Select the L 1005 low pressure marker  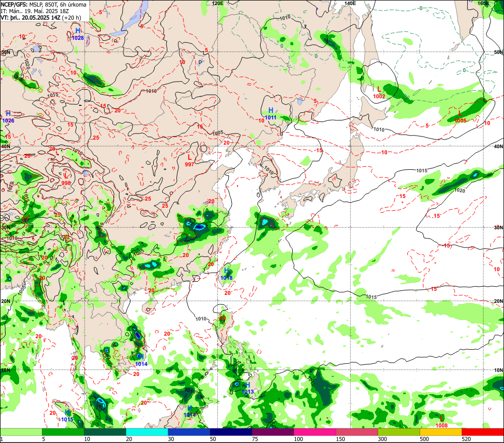[x=460, y=117]
